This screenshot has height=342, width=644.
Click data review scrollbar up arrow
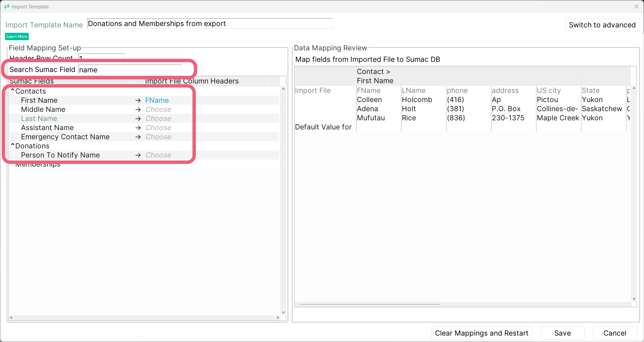point(634,88)
